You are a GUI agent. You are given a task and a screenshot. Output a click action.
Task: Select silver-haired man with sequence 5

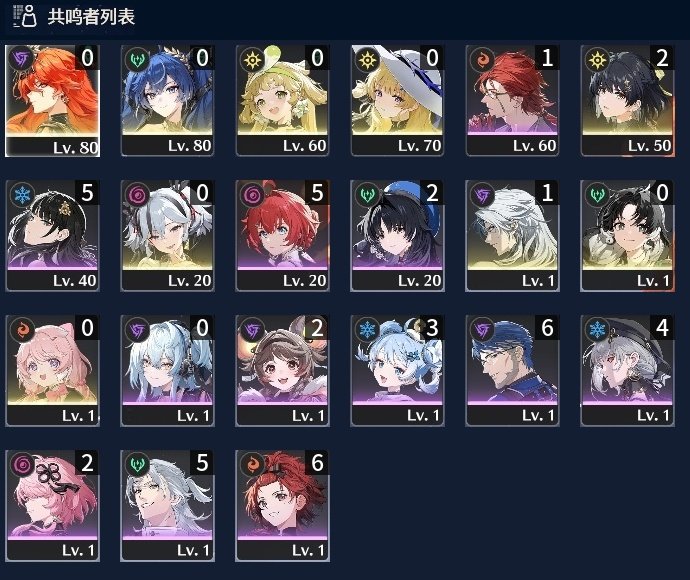[x=167, y=506]
